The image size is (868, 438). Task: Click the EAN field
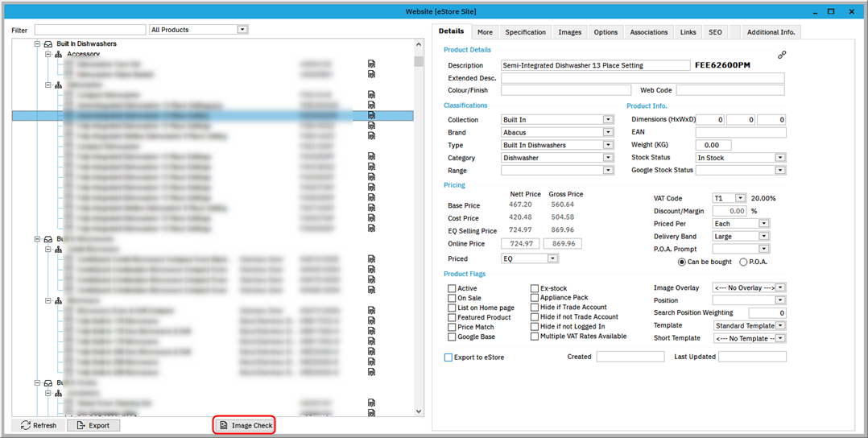(741, 132)
